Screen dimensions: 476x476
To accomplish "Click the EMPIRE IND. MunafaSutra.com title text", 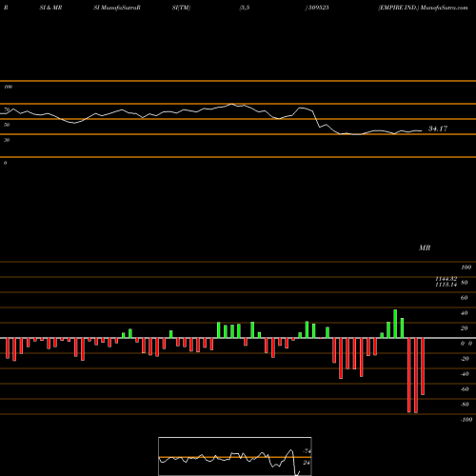I will point(423,8).
